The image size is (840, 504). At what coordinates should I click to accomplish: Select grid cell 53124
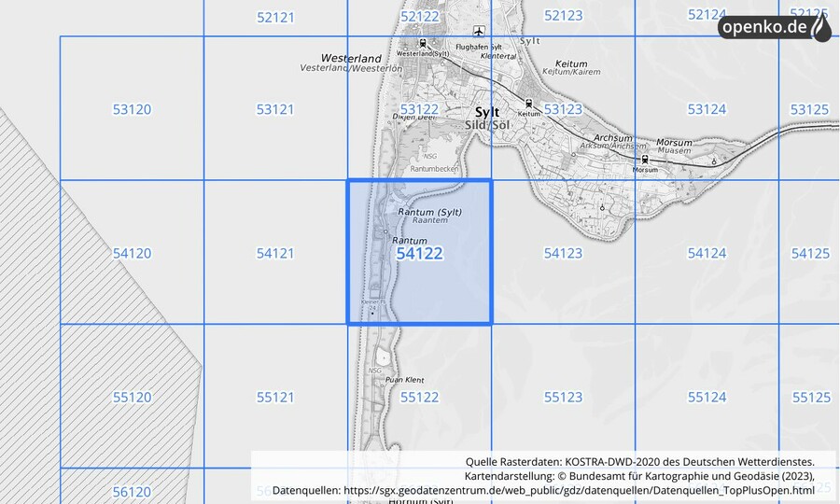point(707,109)
